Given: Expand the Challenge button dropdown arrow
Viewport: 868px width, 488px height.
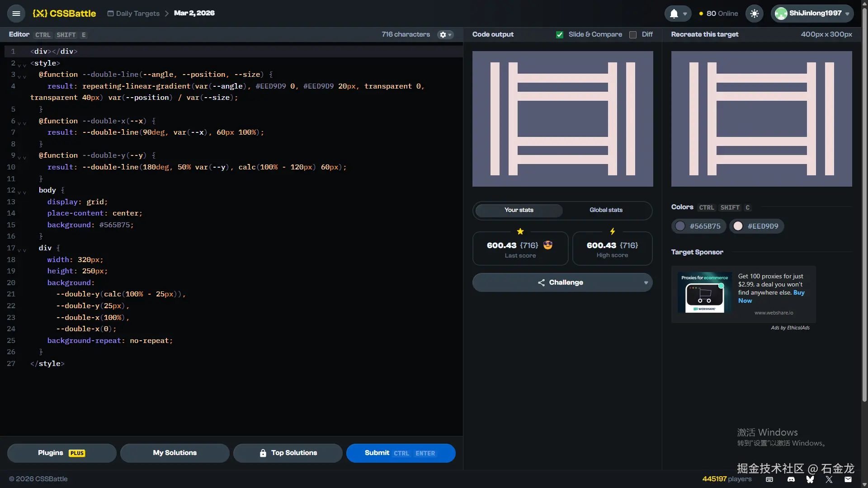Looking at the screenshot, I should coord(646,283).
